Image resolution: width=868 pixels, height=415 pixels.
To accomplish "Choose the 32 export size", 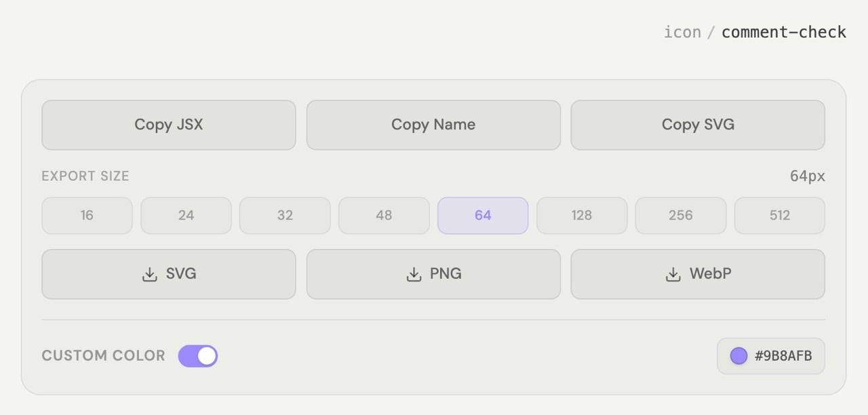I will (x=285, y=216).
